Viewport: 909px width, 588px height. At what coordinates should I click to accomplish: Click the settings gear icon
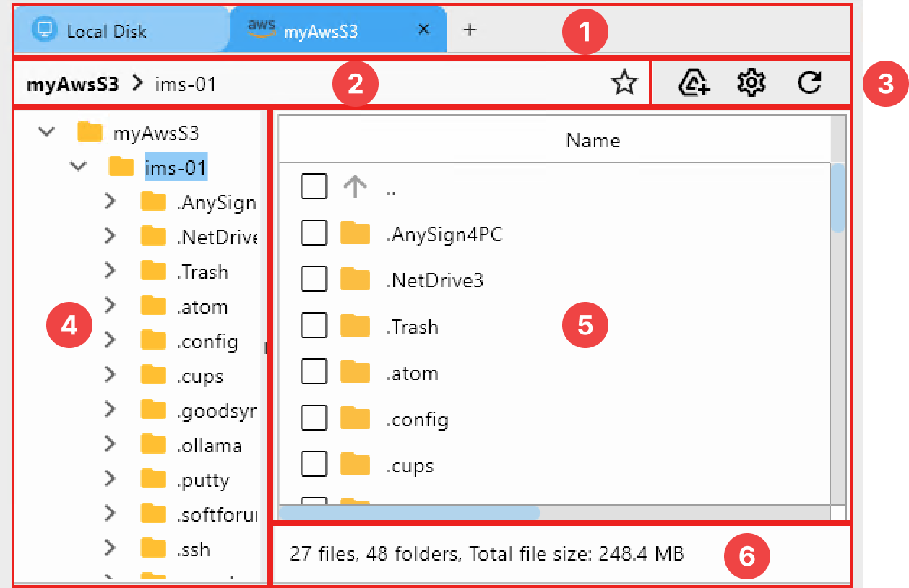point(751,82)
